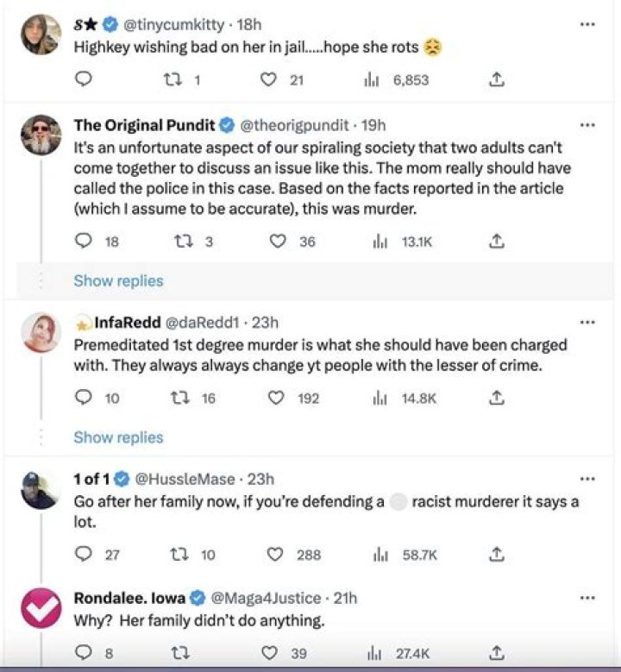Show replies under The Original Pundit's tweet
The width and height of the screenshot is (621, 672).
(x=119, y=280)
